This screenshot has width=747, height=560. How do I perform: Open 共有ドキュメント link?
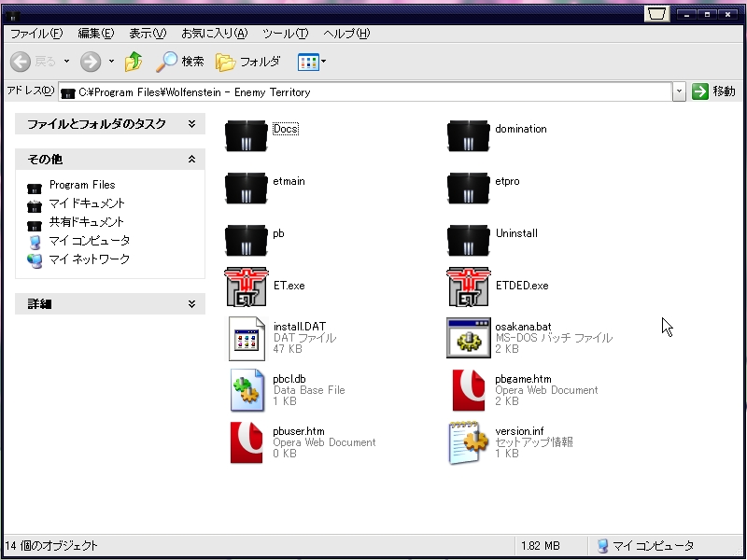[87, 222]
